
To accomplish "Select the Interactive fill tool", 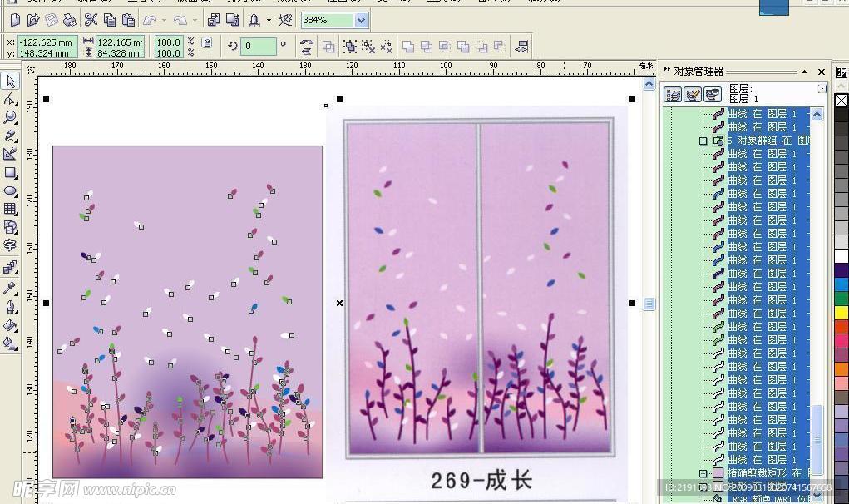I will [10, 343].
